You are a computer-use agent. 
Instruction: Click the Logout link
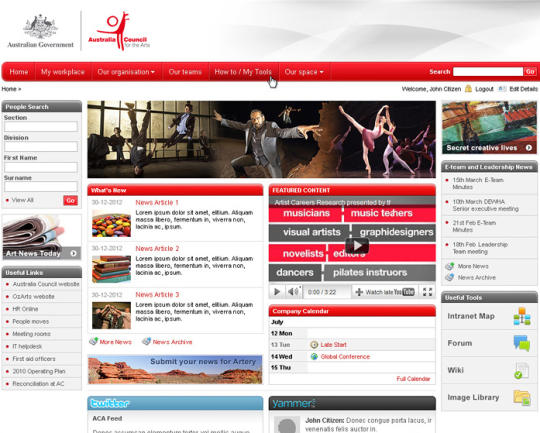click(484, 89)
